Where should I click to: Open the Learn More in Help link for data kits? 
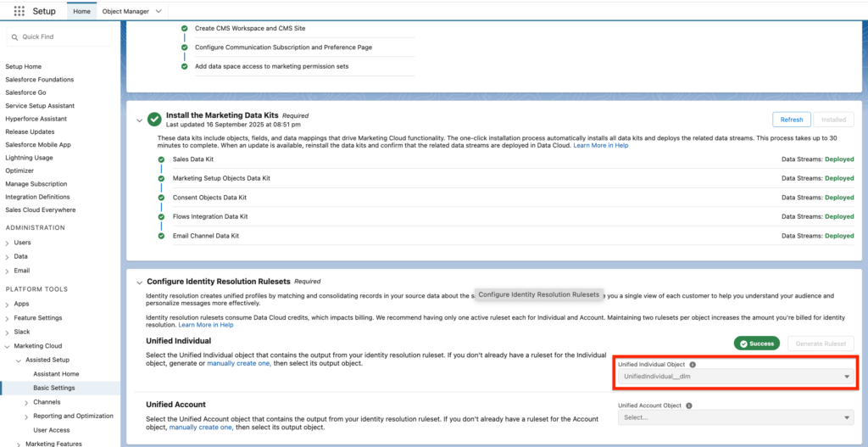(600, 146)
